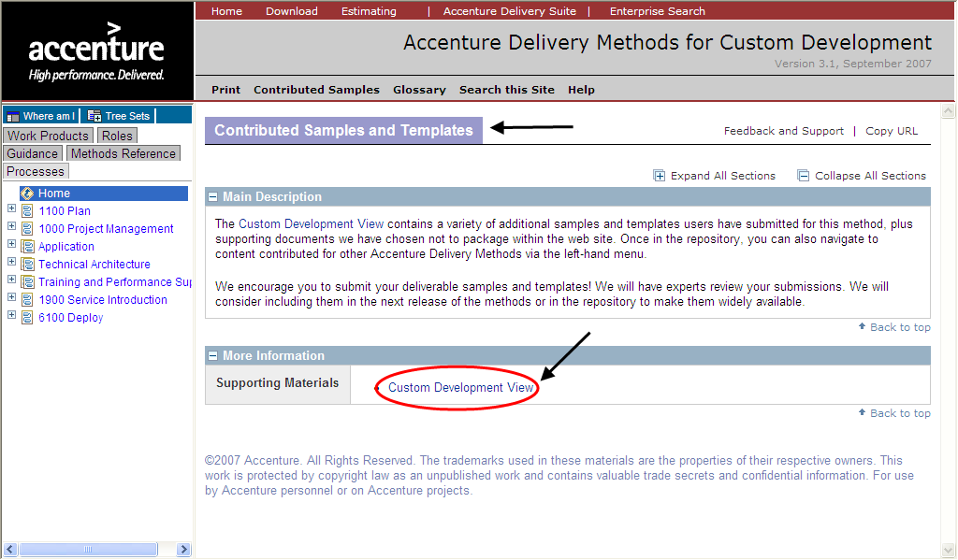Click Back to top below Main Description
Viewport: 958px width, 560px height.
900,327
